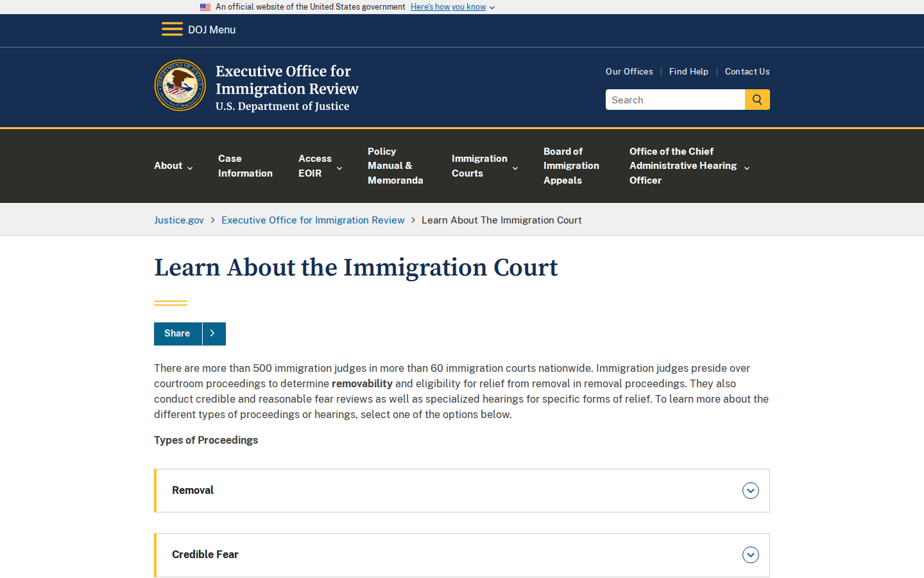Open the Contact Us link
The height and width of the screenshot is (578, 924).
pyautogui.click(x=748, y=71)
